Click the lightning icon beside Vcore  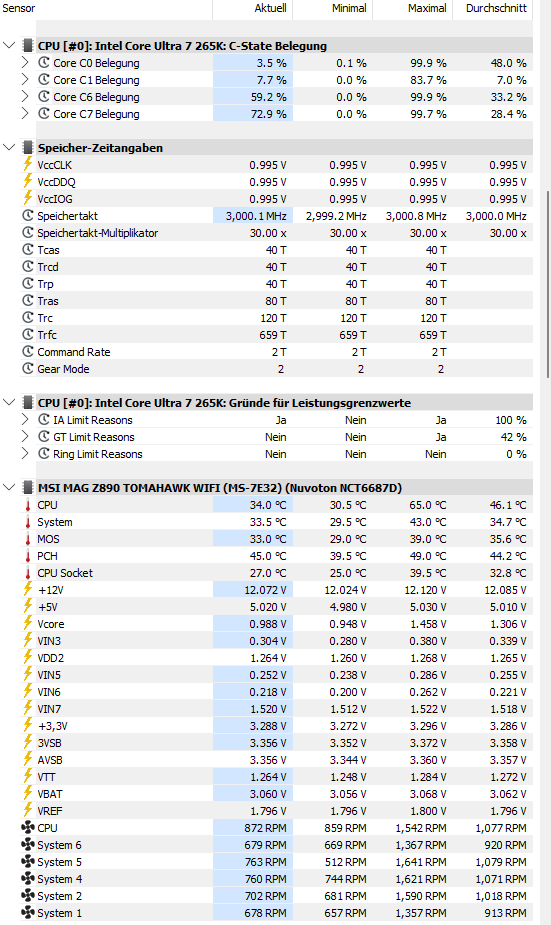tap(28, 624)
